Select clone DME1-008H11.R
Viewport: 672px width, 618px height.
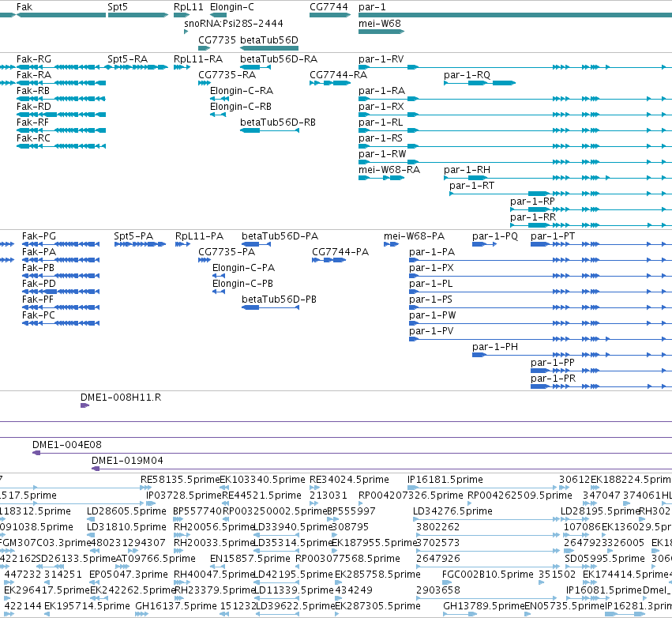pos(121,398)
